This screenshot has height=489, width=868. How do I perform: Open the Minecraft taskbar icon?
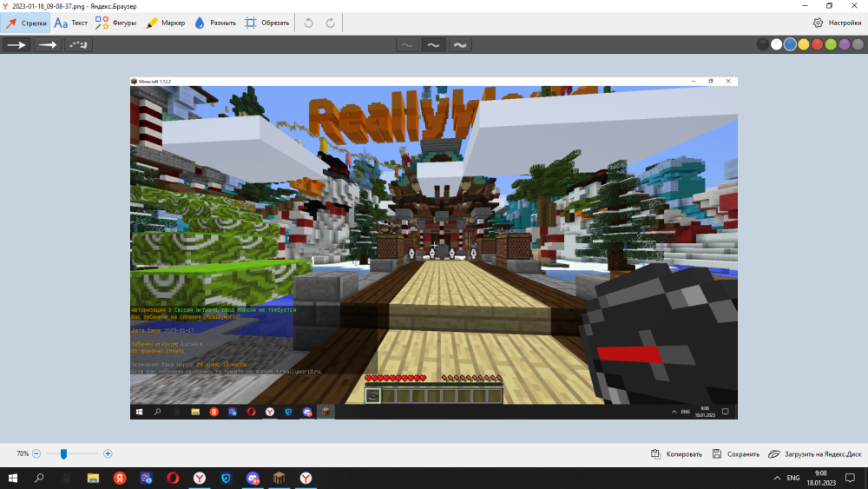(x=279, y=478)
